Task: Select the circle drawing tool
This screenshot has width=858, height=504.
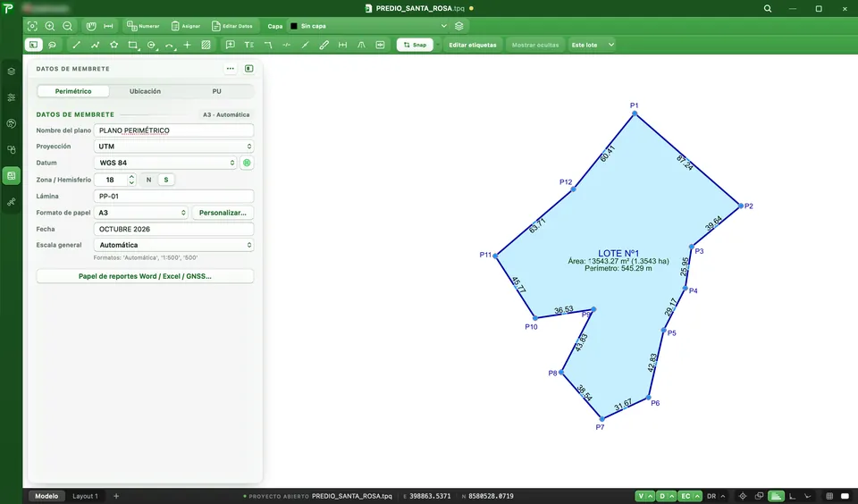Action: [x=152, y=45]
